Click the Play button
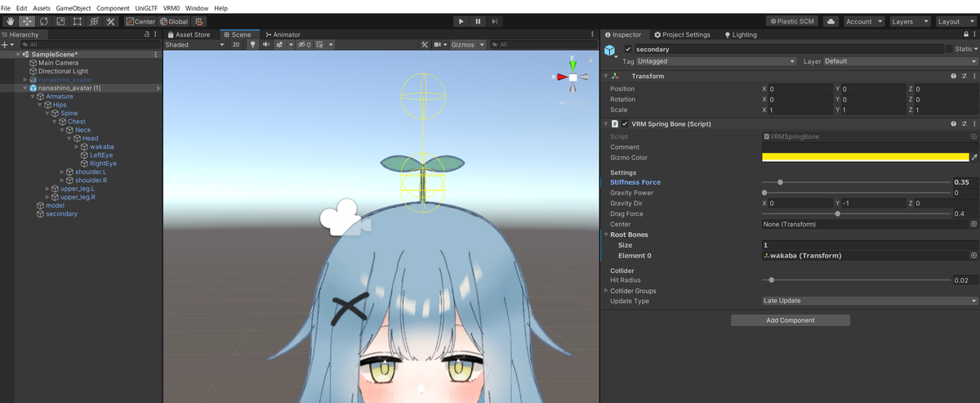The width and height of the screenshot is (980, 403). (461, 21)
